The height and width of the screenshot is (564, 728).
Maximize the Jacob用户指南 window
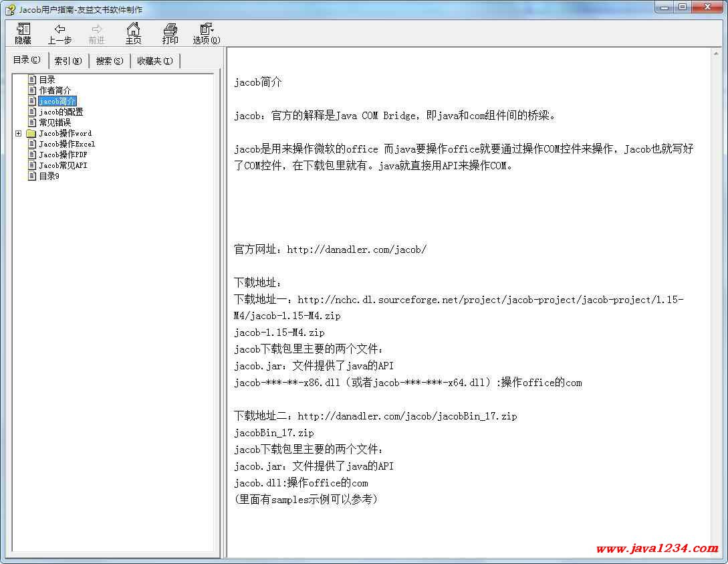(x=683, y=7)
